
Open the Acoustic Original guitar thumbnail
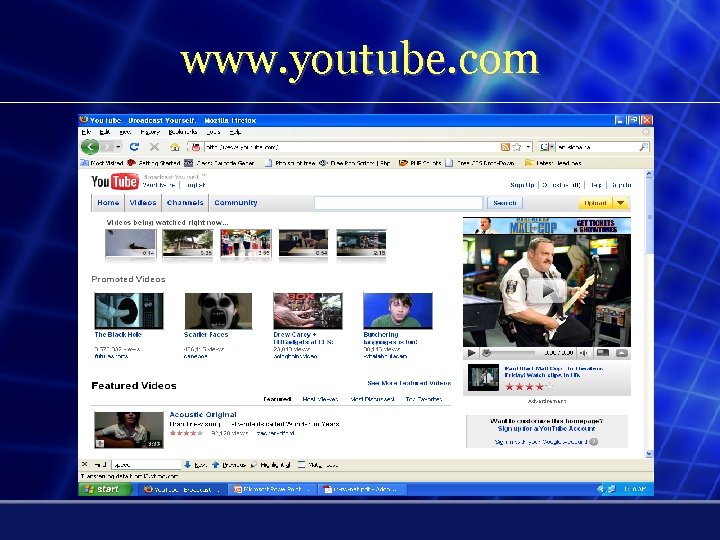coord(129,430)
